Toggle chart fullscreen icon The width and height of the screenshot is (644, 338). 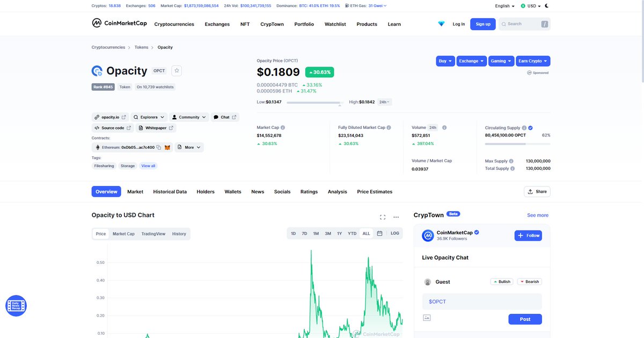tap(383, 217)
